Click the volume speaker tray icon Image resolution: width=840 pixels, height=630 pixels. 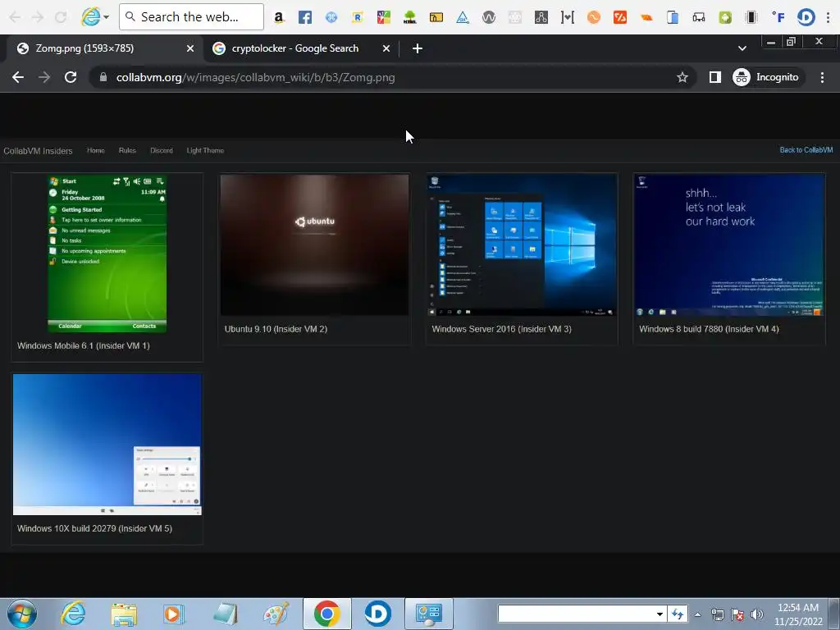click(x=757, y=614)
